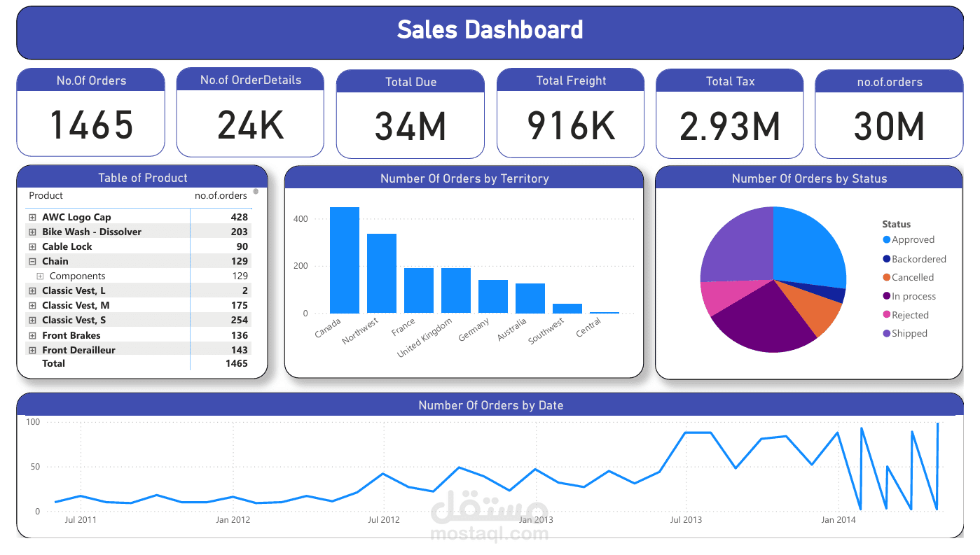The image size is (980, 555).
Task: Click the blue Approved pie slice
Action: [x=809, y=248]
